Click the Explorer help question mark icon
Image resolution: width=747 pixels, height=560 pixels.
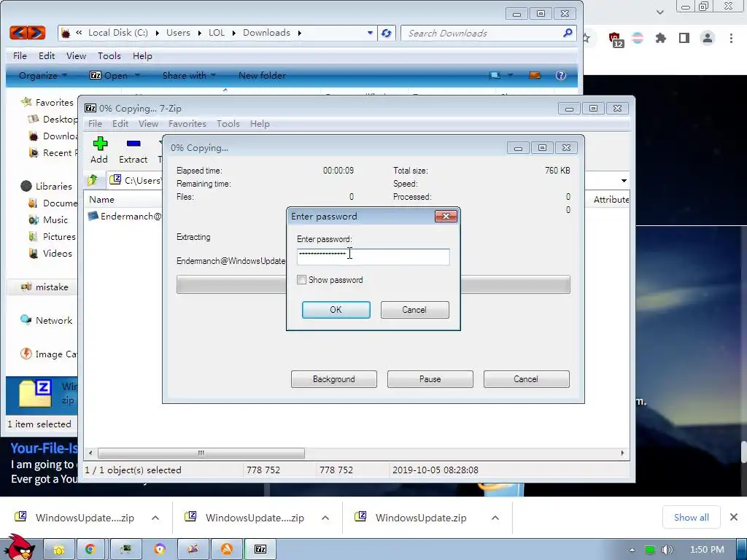[561, 75]
